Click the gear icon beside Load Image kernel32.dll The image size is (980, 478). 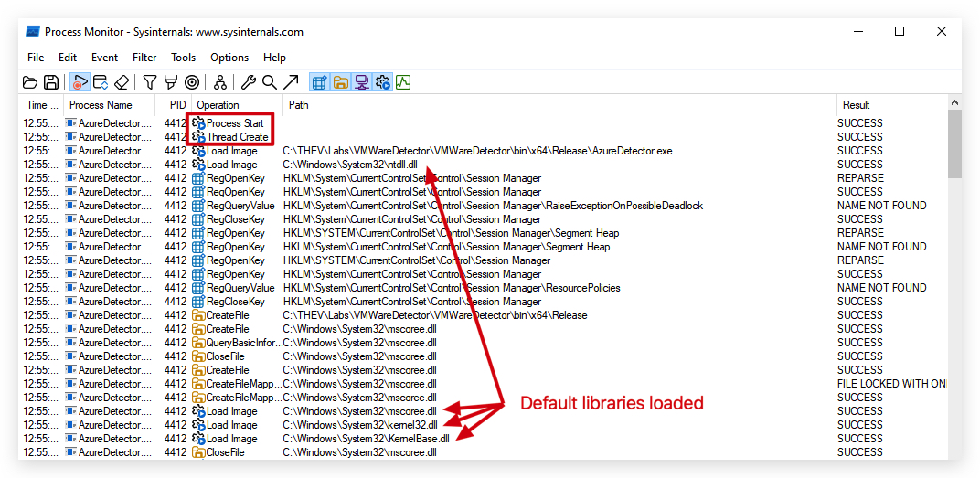click(198, 425)
